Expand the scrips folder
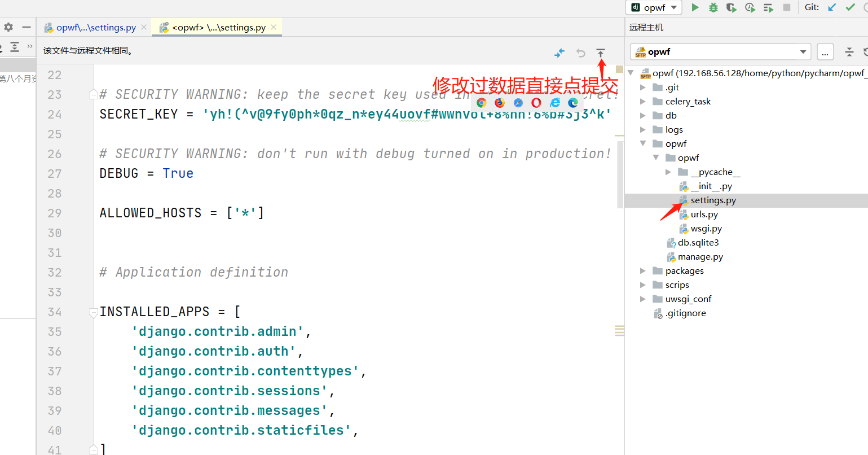 pyautogui.click(x=643, y=285)
